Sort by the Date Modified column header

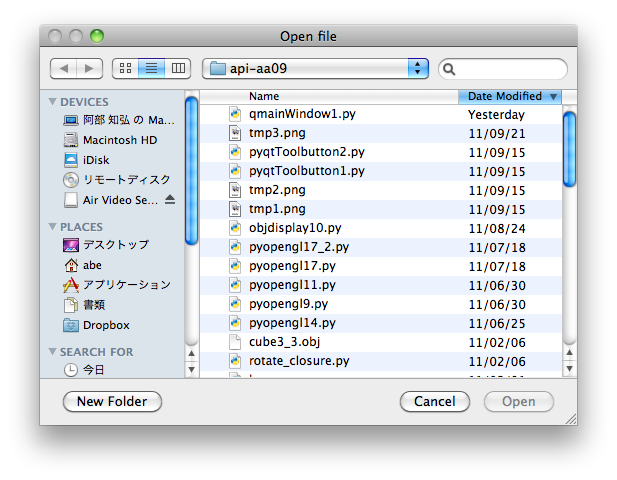(x=510, y=96)
